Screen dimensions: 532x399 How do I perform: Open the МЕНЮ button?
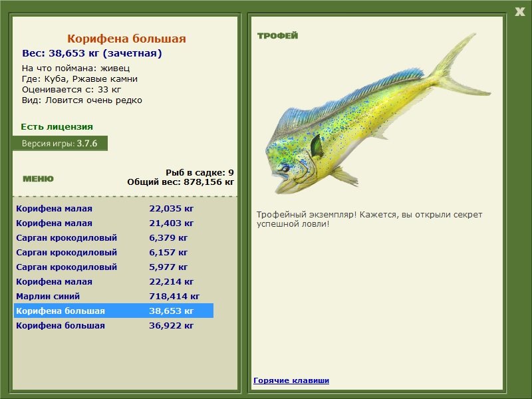point(38,179)
